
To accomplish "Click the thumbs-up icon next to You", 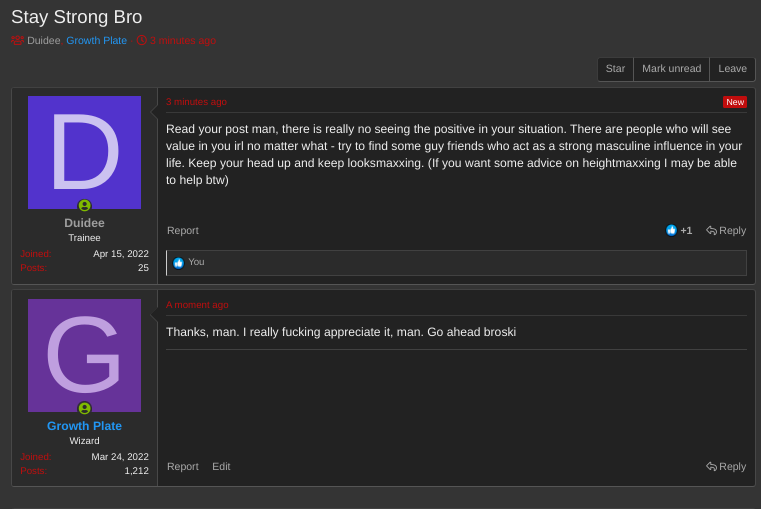I will coord(179,263).
